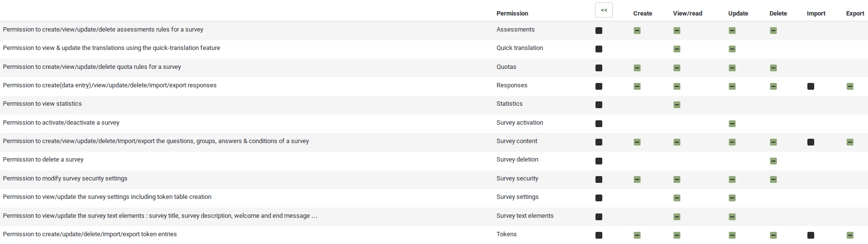Toggle Update permission for Survey activation
Screen dimensions: 868x244
click(732, 124)
